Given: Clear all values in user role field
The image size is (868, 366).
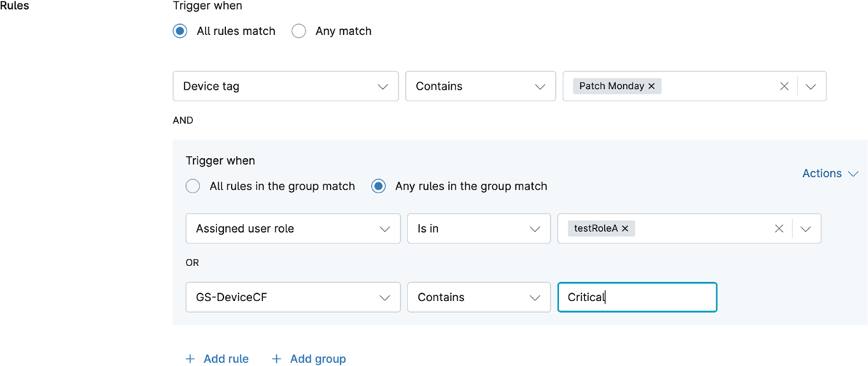Looking at the screenshot, I should (779, 228).
